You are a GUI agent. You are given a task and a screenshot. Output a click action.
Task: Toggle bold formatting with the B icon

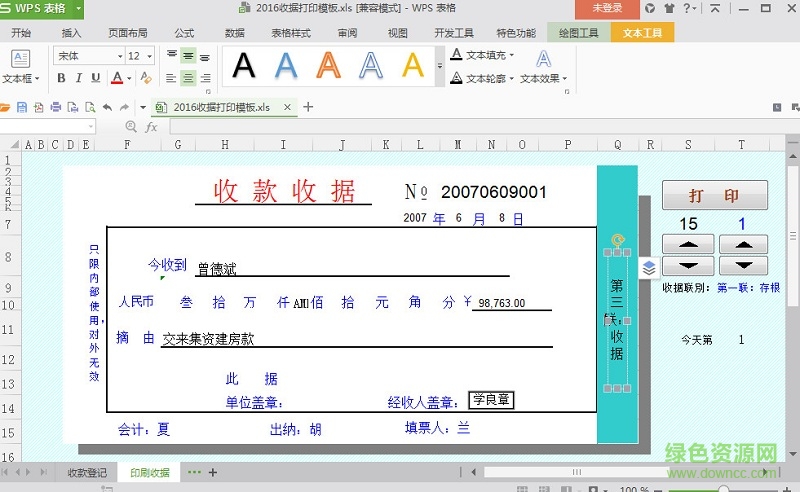point(61,78)
